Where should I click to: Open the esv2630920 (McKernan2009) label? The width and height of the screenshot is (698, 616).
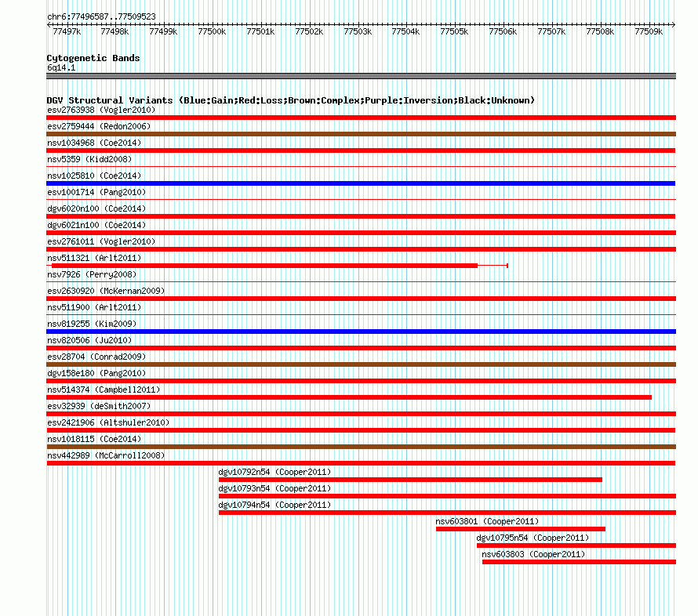tap(106, 291)
